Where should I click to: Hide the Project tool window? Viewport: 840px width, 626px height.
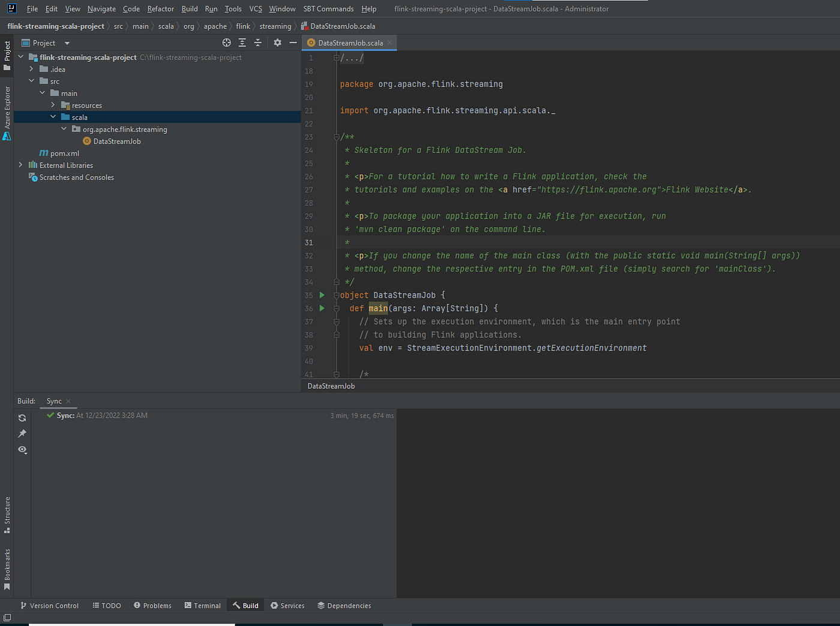[x=293, y=43]
